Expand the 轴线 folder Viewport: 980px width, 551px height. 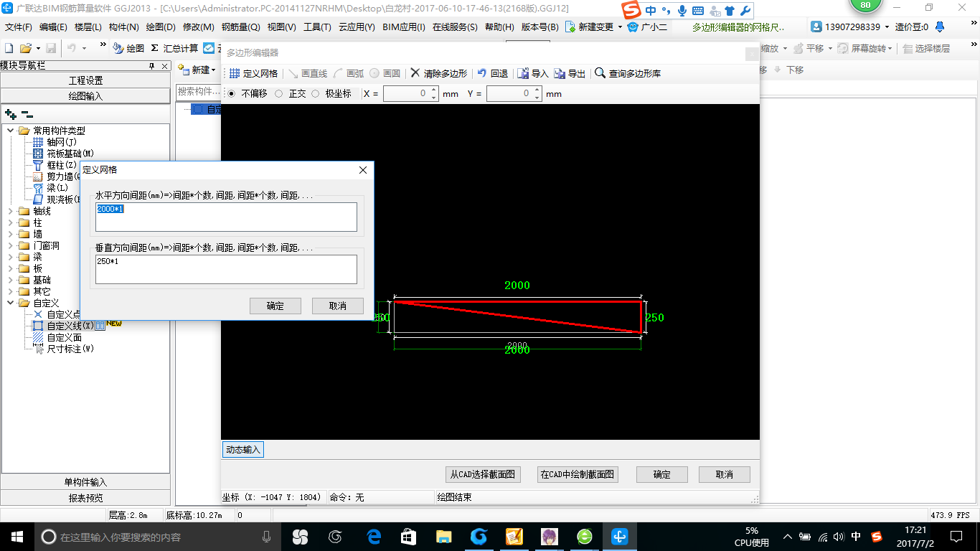coord(11,211)
